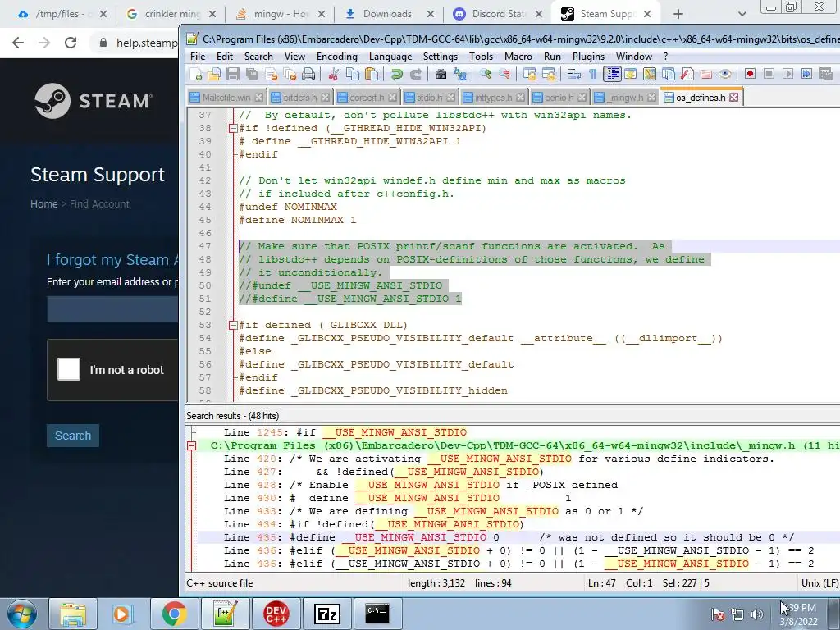Close the os_defines.h tab via its X
Screen dimensions: 840x630
[x=734, y=98]
